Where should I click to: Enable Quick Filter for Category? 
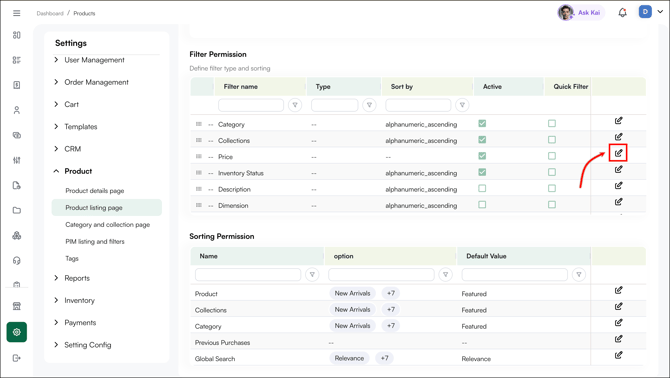[x=552, y=123]
